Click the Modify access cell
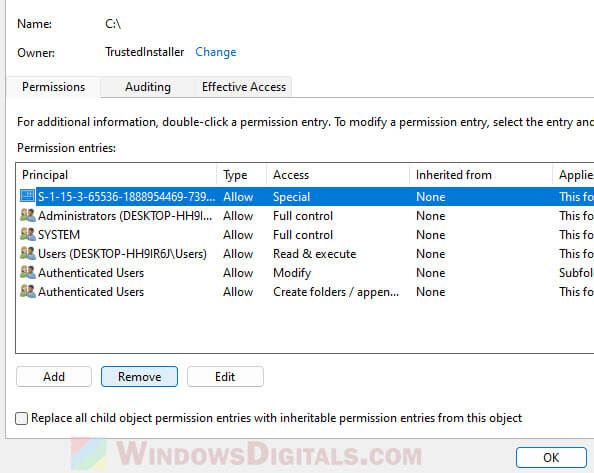The width and height of the screenshot is (594, 473). click(292, 273)
